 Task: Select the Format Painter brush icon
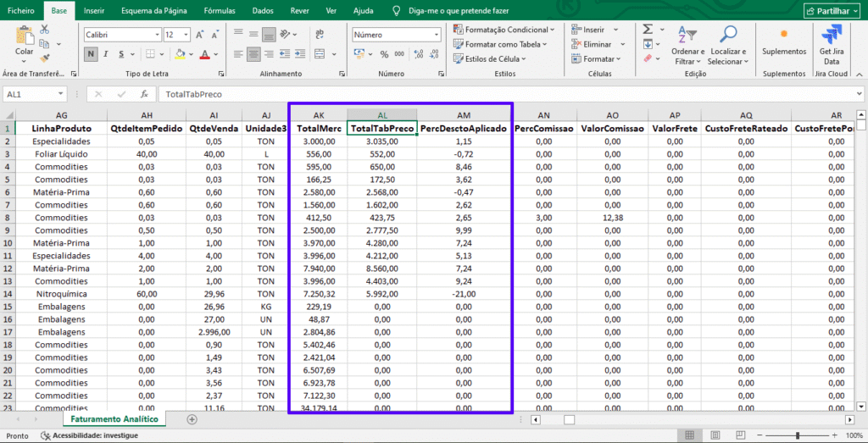coord(45,58)
